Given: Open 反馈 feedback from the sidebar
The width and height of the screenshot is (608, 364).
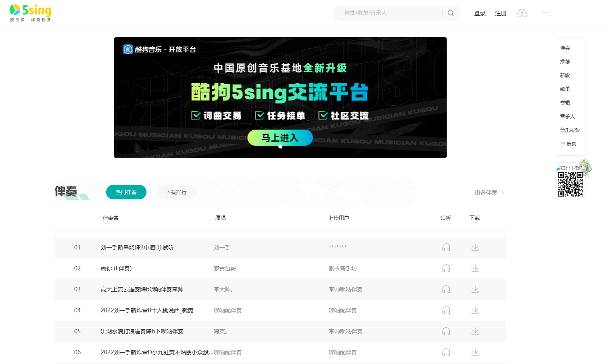Looking at the screenshot, I should pyautogui.click(x=570, y=144).
